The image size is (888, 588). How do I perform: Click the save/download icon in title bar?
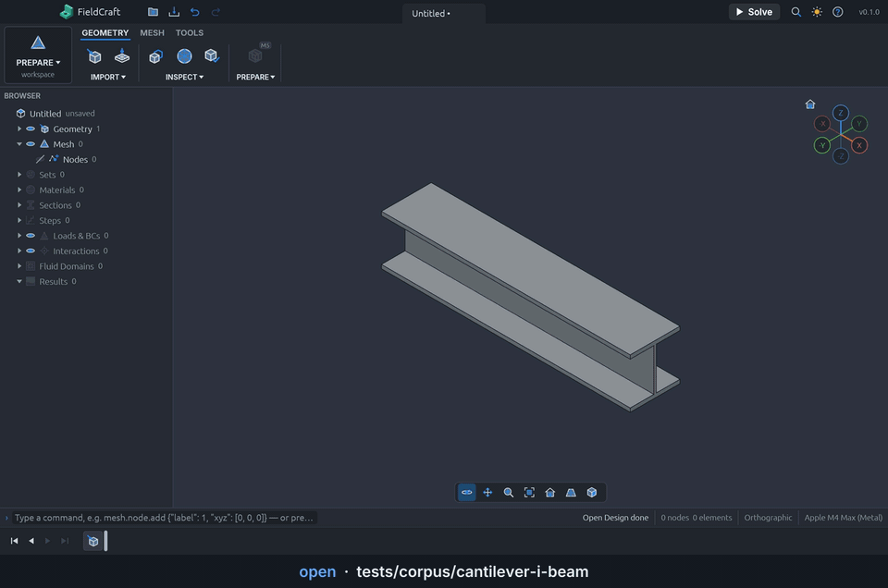tap(174, 12)
